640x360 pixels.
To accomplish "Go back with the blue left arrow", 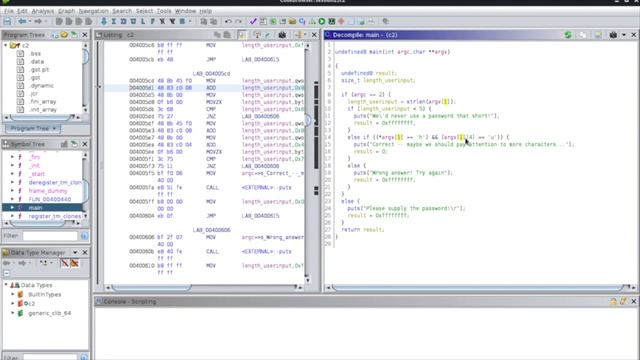I will (22, 21).
